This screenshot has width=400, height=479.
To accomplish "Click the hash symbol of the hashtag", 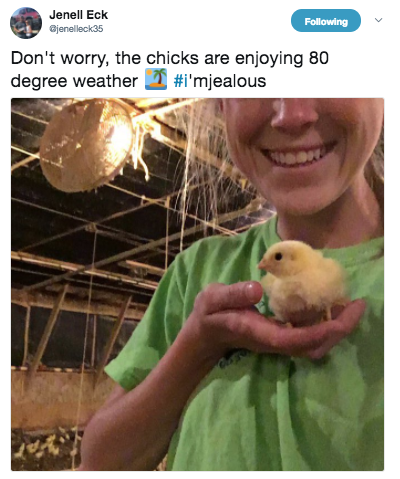I will pyautogui.click(x=179, y=81).
